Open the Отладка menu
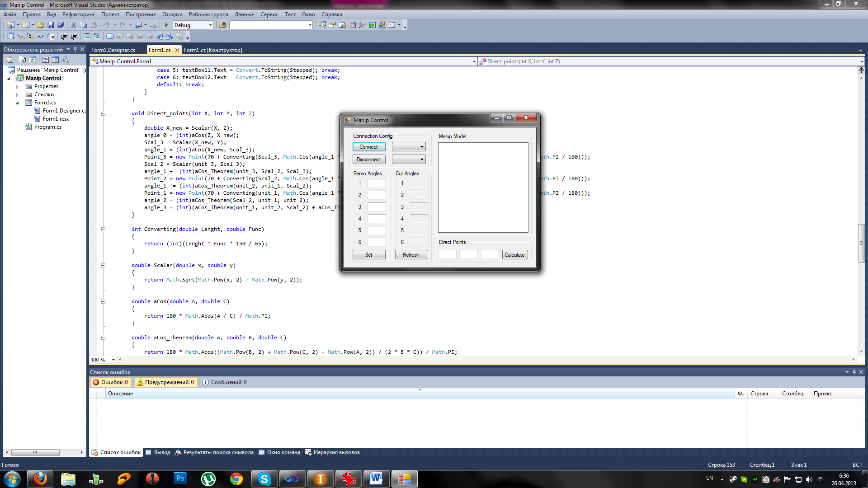Screen dimensions: 868x488 172,14
